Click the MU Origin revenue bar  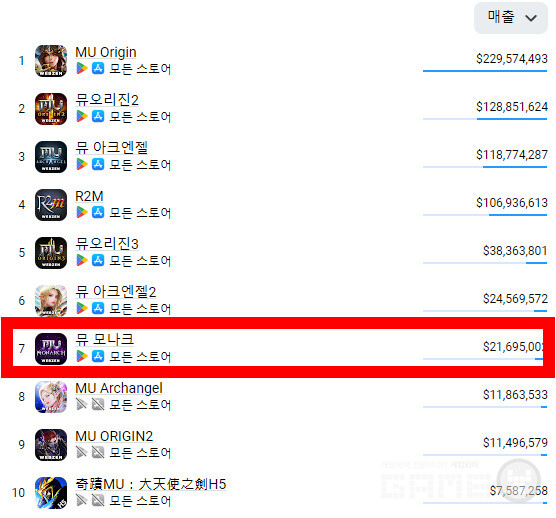click(485, 71)
